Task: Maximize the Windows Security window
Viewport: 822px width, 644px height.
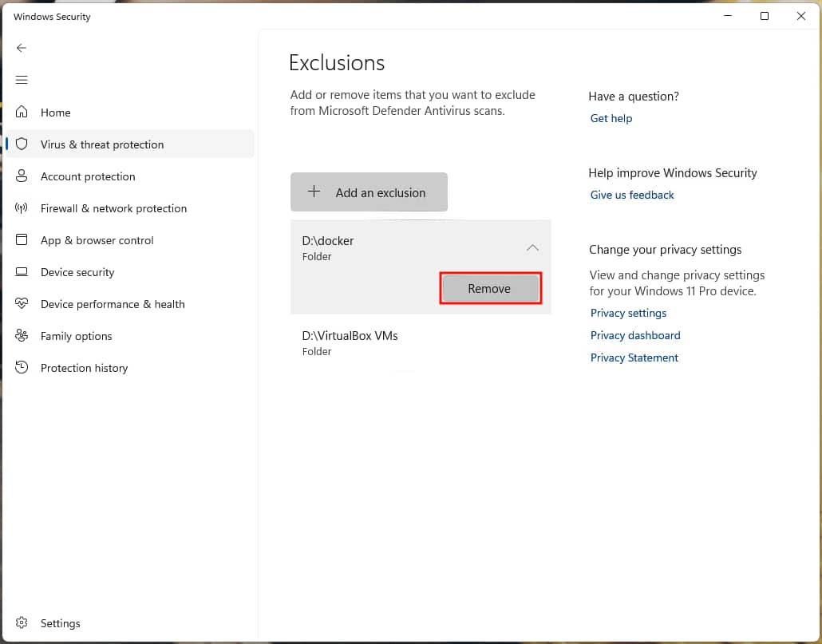Action: pos(765,16)
